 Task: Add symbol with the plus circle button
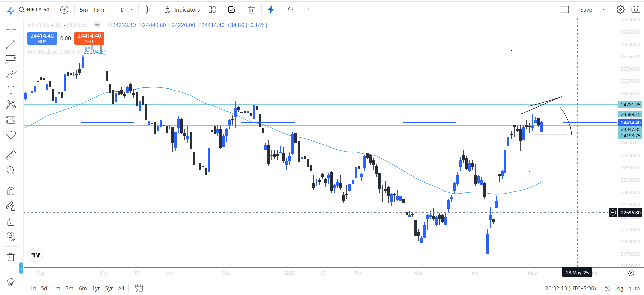pos(64,10)
